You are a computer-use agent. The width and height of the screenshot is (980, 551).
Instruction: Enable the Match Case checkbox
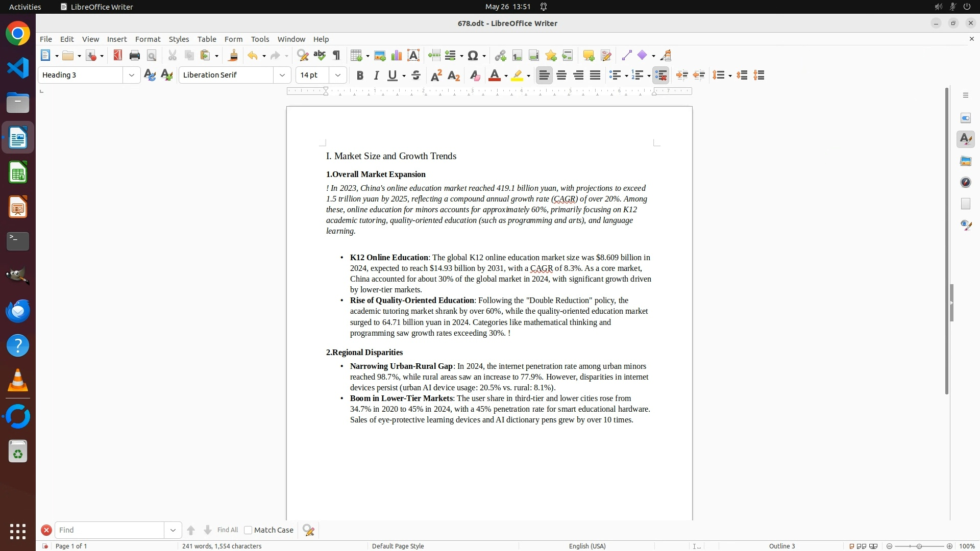(x=248, y=530)
